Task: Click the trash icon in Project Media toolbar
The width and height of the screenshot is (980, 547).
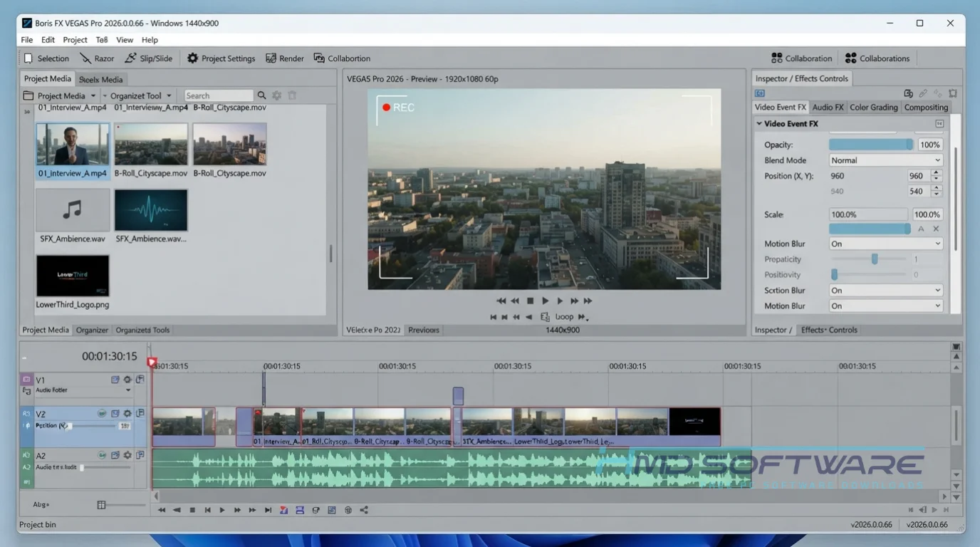Action: tap(292, 95)
